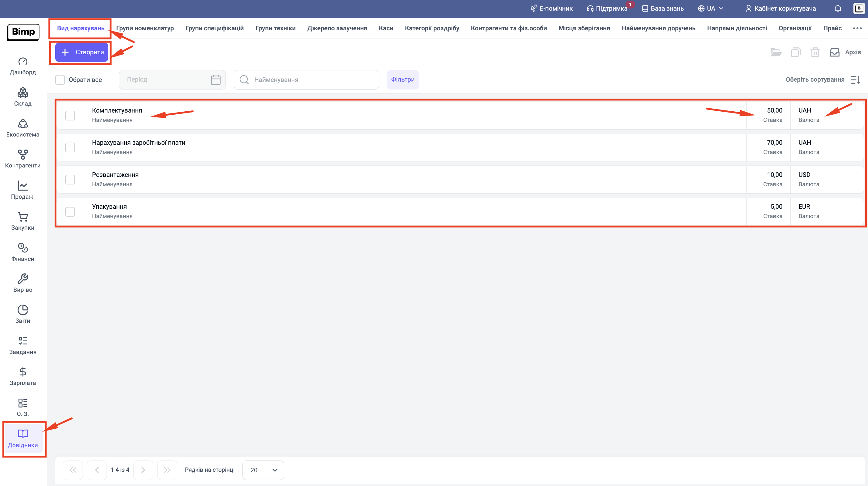This screenshot has height=486, width=868.
Task: Click the copy duplicate icon
Action: coord(795,52)
